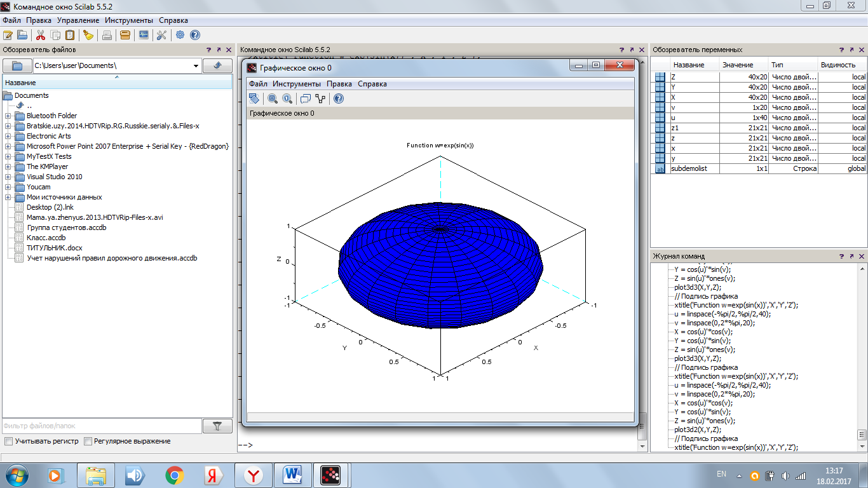
Task: Undock the file browser panel
Action: coord(218,50)
